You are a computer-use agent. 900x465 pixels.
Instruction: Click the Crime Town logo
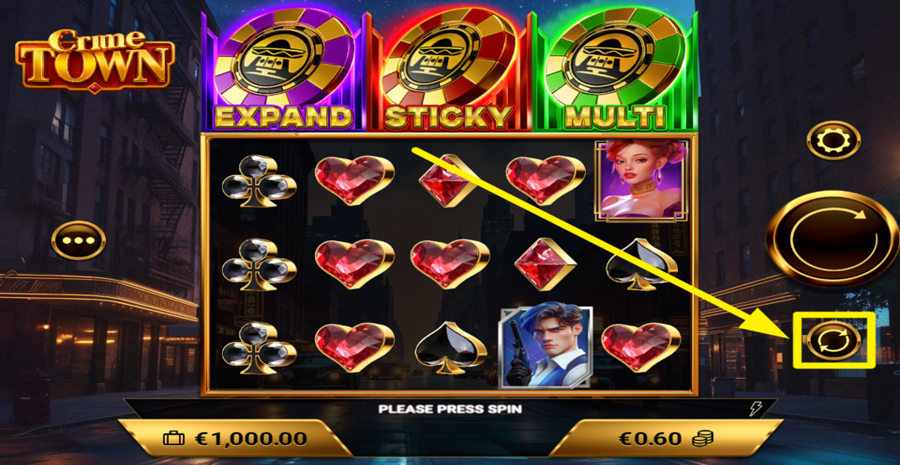95,61
